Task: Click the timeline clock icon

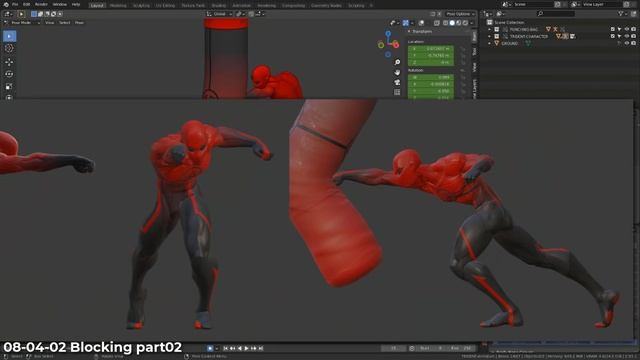Action: (412, 349)
